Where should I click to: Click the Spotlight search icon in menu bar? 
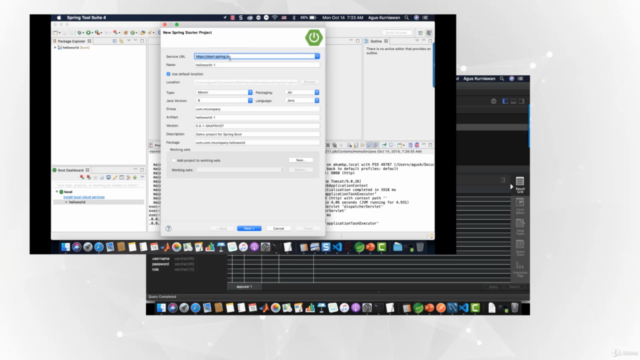point(407,18)
